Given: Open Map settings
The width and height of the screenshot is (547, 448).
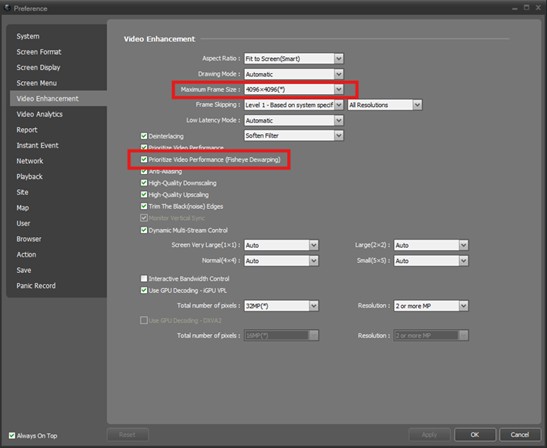Looking at the screenshot, I should [x=23, y=208].
